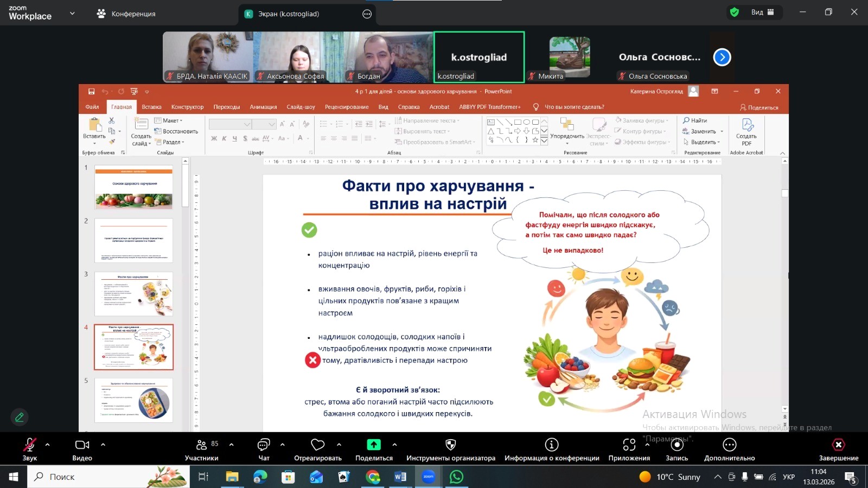
Task: Open the Участники participants panel
Action: [x=202, y=445]
